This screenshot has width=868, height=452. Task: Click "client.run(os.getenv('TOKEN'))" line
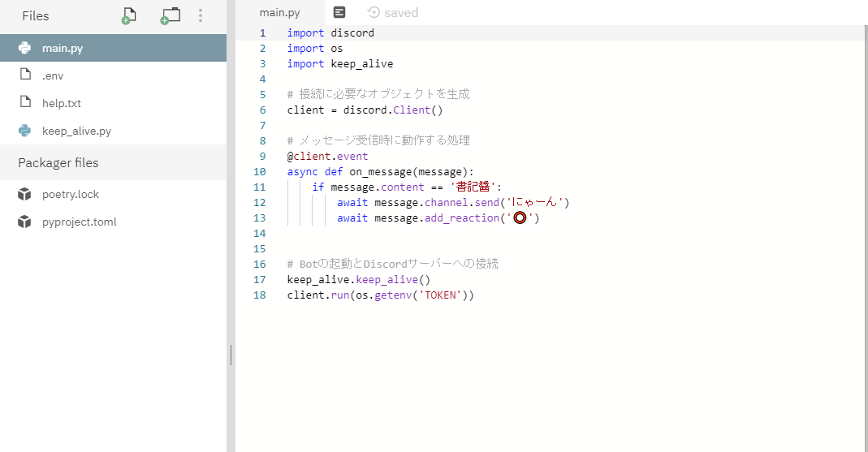pos(380,295)
